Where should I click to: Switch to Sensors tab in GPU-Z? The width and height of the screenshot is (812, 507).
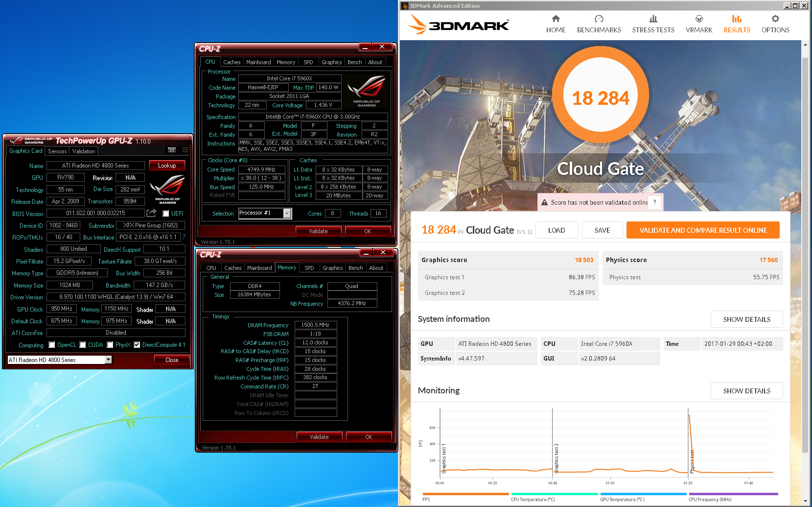(57, 151)
